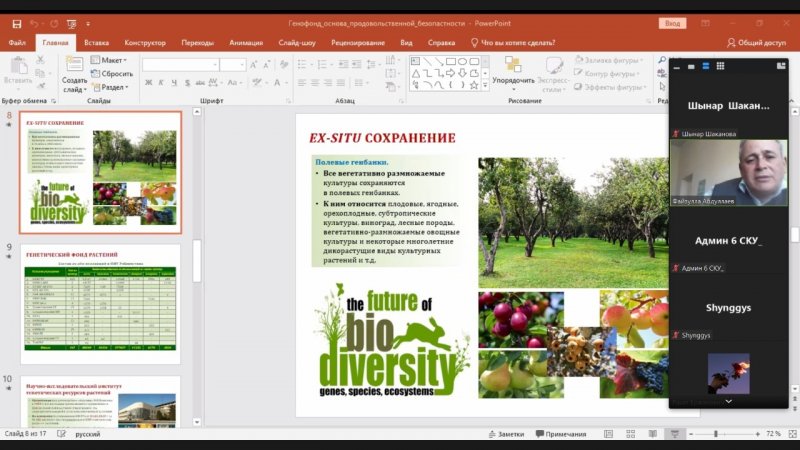Clear all formatting with eraser icon
Image resolution: width=800 pixels, height=450 pixels.
click(284, 64)
